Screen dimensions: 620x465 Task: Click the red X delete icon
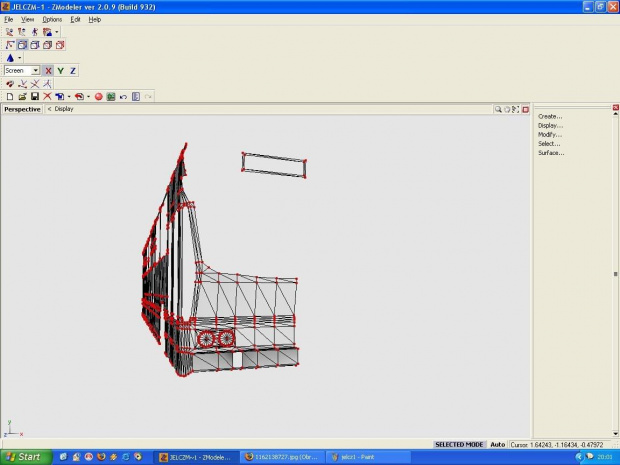[x=46, y=97]
